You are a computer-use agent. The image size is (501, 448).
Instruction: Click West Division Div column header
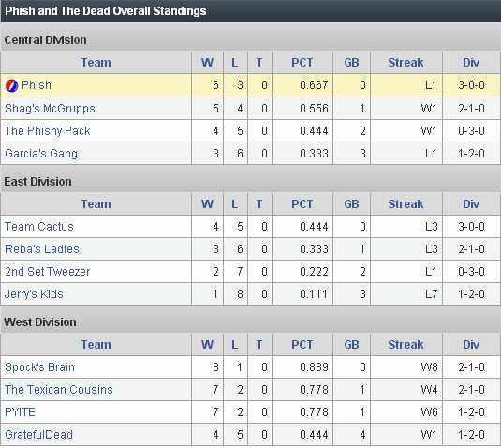(x=471, y=344)
